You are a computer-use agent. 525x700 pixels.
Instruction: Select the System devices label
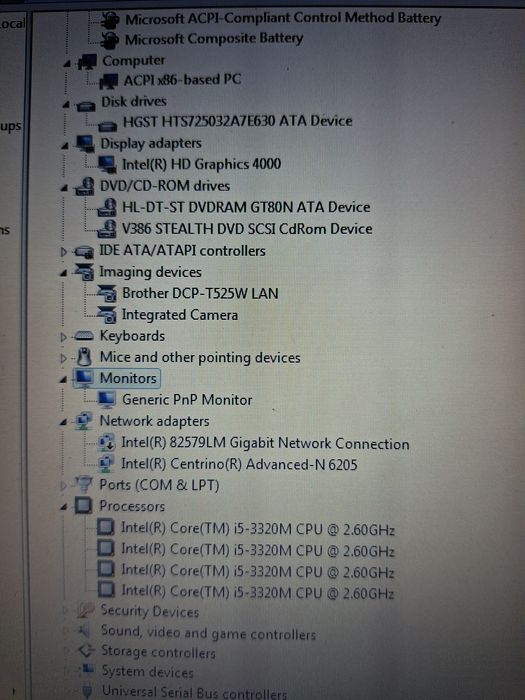point(147,671)
